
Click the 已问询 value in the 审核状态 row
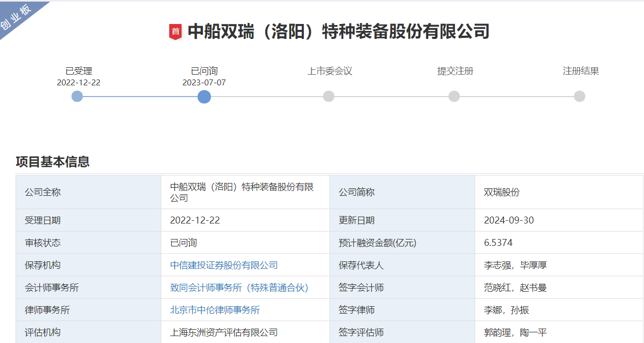click(184, 243)
